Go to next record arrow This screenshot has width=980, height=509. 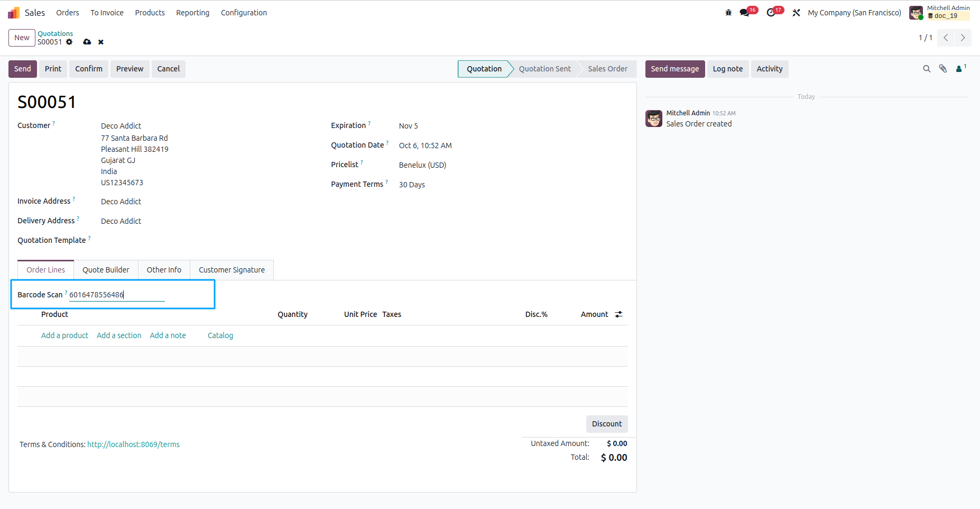click(963, 38)
